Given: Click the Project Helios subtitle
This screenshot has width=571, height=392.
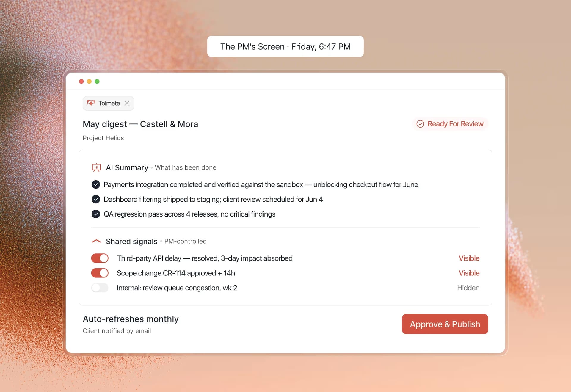Looking at the screenshot, I should 103,138.
